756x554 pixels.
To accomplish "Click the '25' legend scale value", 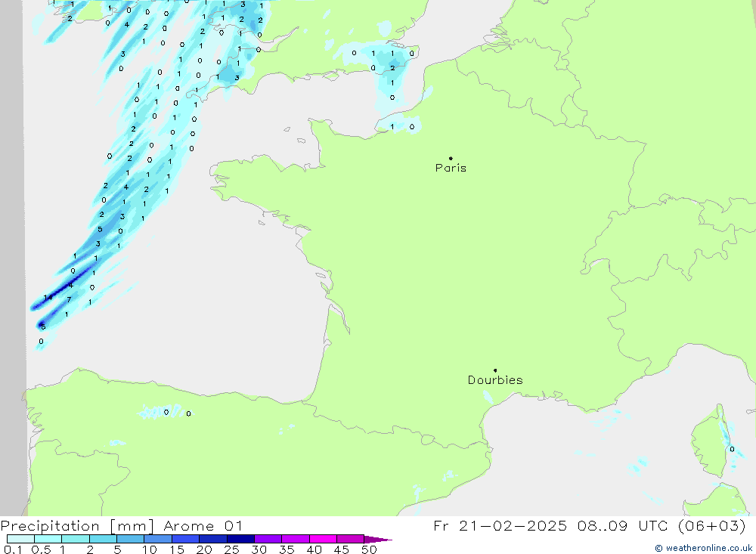I will [231, 549].
